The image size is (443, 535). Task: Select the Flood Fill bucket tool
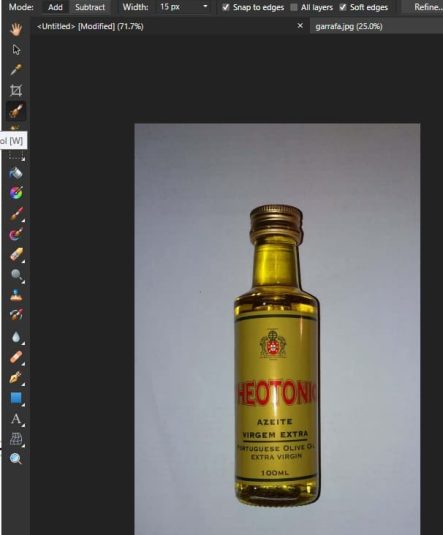tap(16, 173)
